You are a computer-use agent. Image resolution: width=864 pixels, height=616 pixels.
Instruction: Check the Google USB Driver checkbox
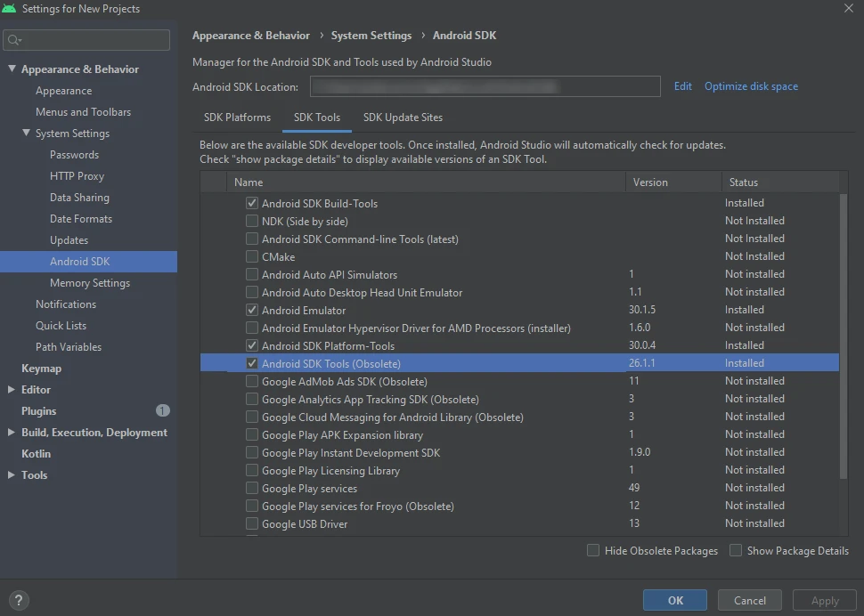coord(252,524)
